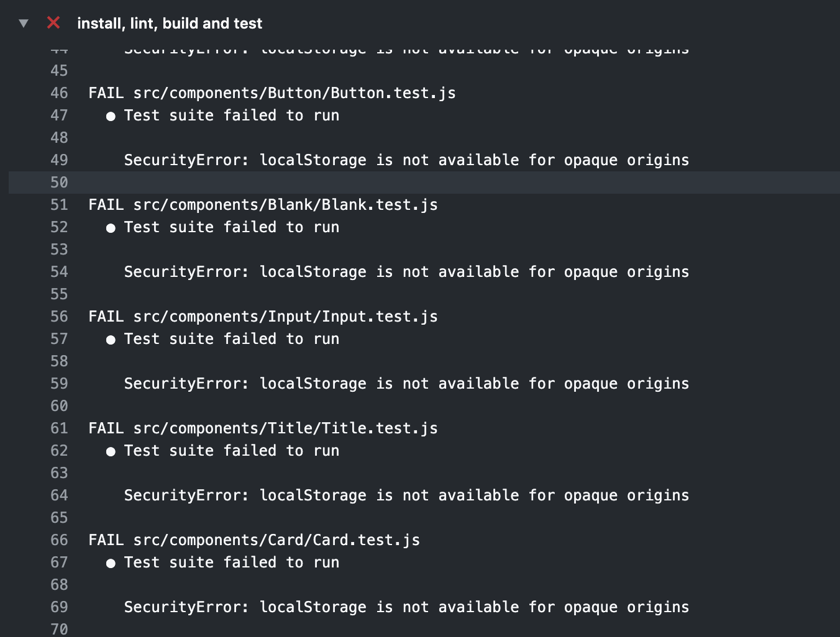The image size is (840, 637).
Task: Click the failed status indicator in the step header
Action: [53, 22]
